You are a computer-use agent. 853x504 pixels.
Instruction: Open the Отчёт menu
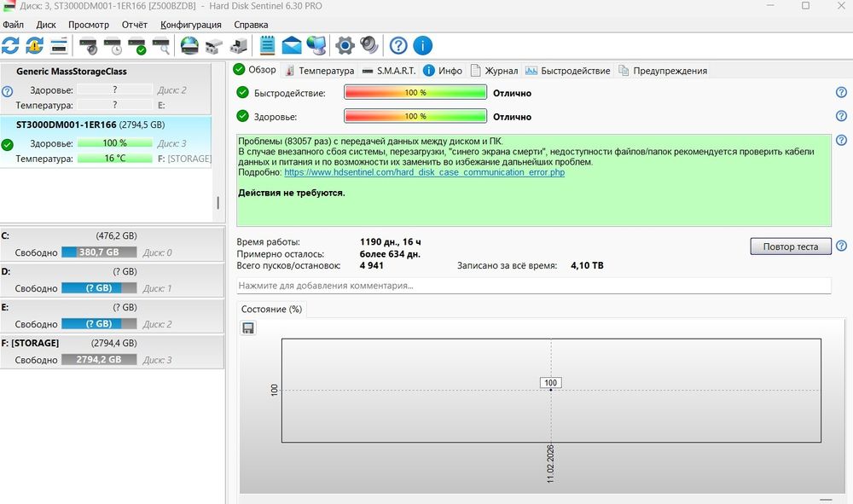135,25
